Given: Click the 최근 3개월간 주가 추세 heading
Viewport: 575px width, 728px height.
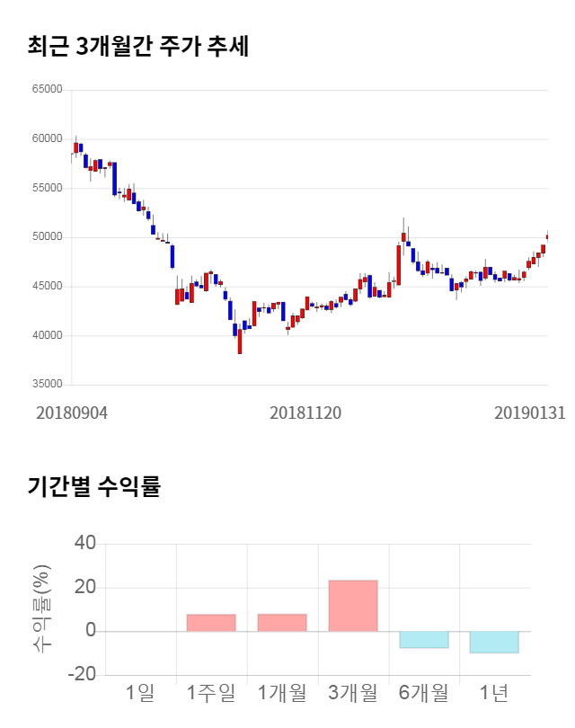Looking at the screenshot, I should pos(137,47).
